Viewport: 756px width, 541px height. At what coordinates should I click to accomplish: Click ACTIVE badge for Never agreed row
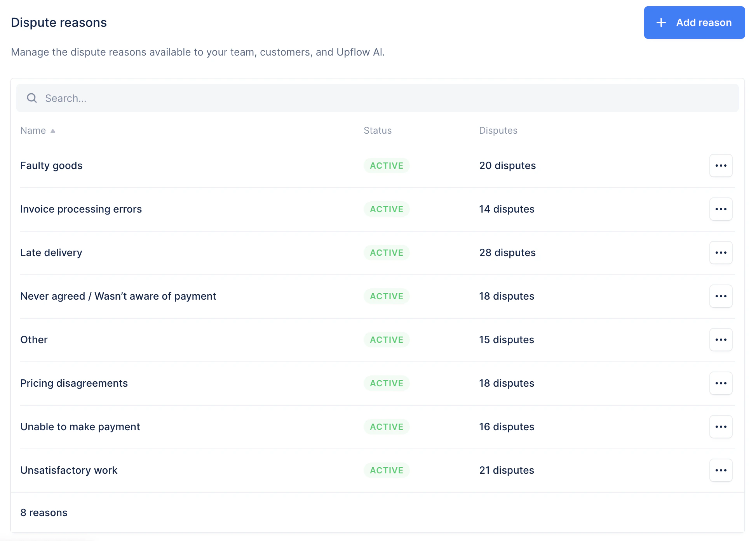pos(387,296)
